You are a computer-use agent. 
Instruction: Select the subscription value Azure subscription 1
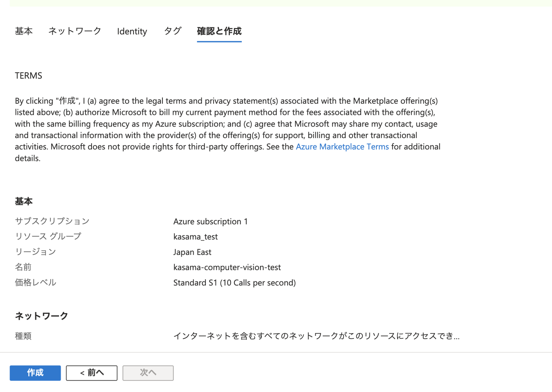[211, 221]
